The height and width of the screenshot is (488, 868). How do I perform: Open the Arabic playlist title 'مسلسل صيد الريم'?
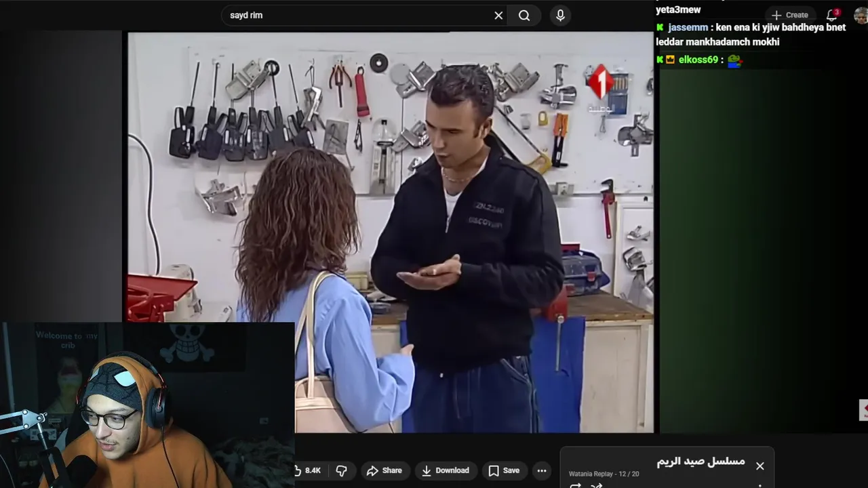(701, 461)
